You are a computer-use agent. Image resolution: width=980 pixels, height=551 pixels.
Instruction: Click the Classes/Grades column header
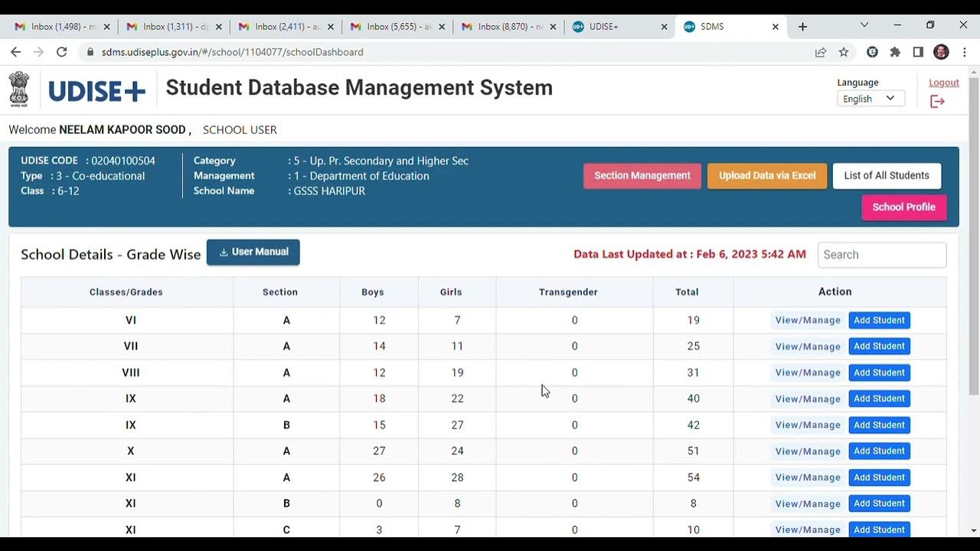[x=126, y=292]
